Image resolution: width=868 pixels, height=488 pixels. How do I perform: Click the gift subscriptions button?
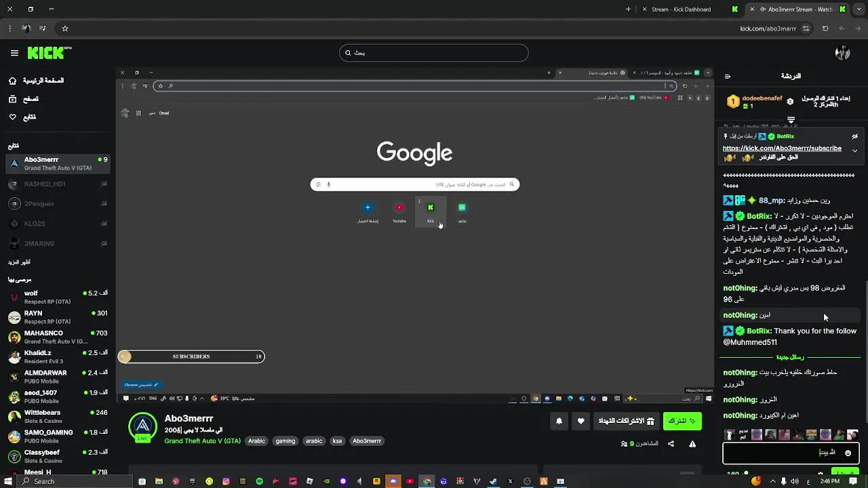click(x=626, y=421)
